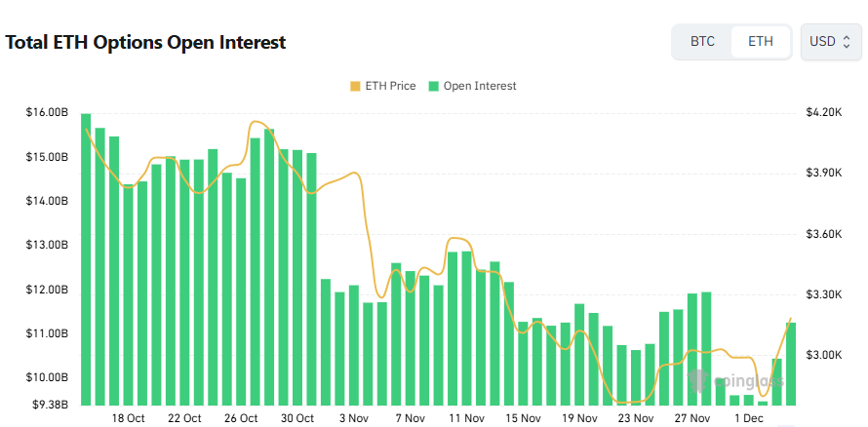Click the $4.20K right axis label
Image resolution: width=868 pixels, height=427 pixels.
point(824,113)
